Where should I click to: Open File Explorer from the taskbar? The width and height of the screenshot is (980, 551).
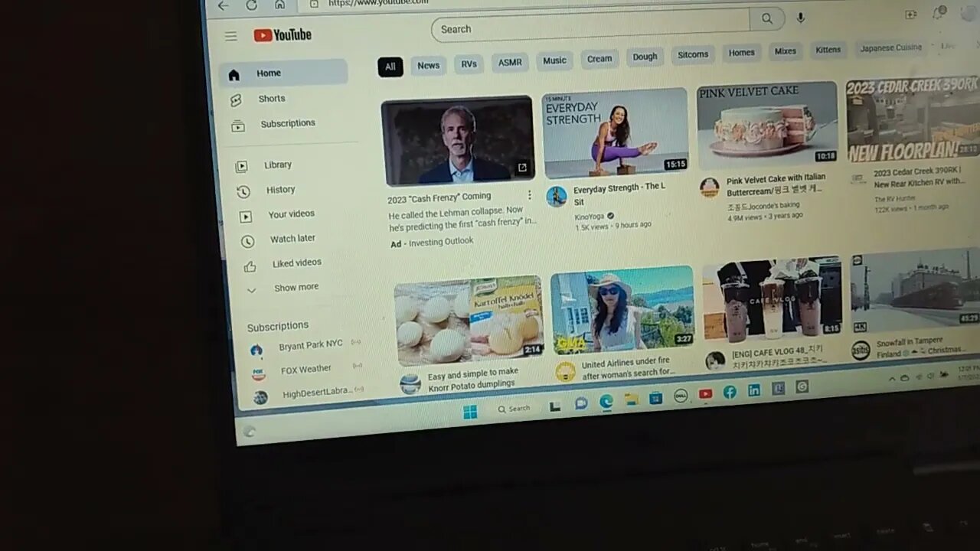[x=631, y=399]
